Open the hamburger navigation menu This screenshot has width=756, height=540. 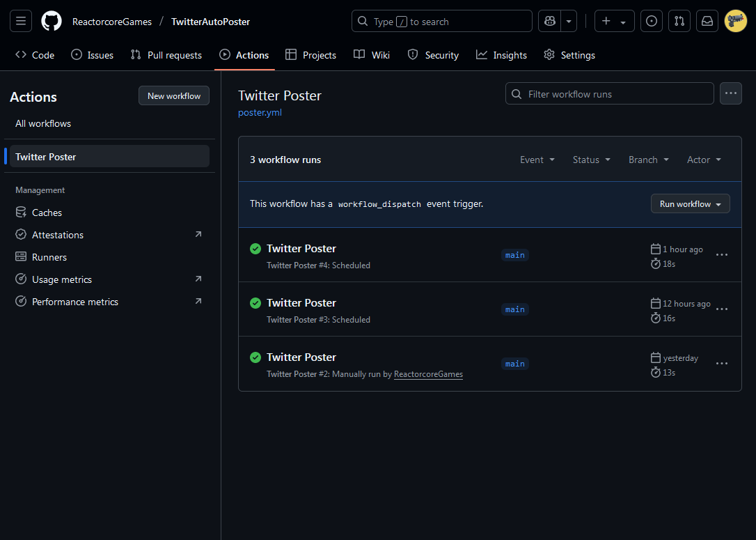tap(21, 22)
